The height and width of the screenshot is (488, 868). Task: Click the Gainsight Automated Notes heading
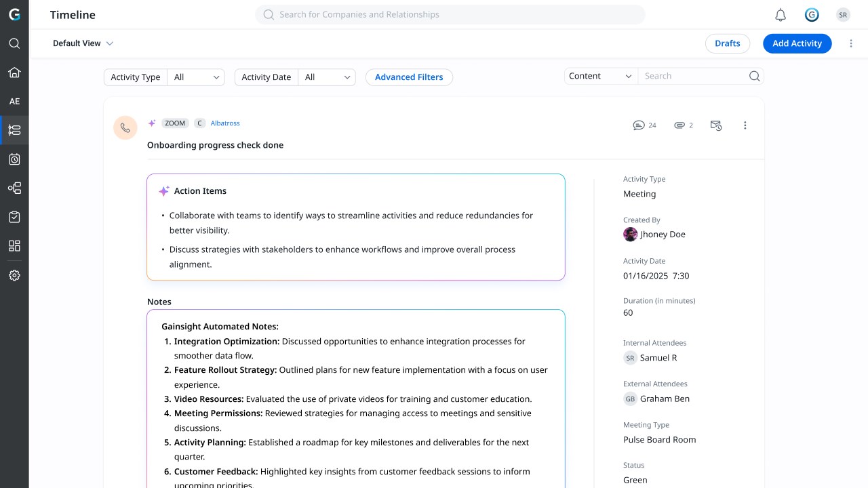[x=220, y=327]
